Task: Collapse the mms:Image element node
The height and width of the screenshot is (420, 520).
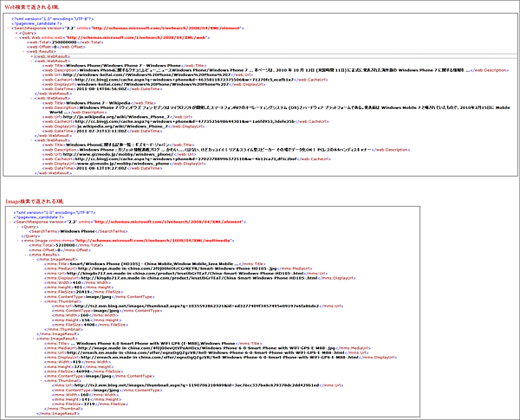Action: [20, 238]
